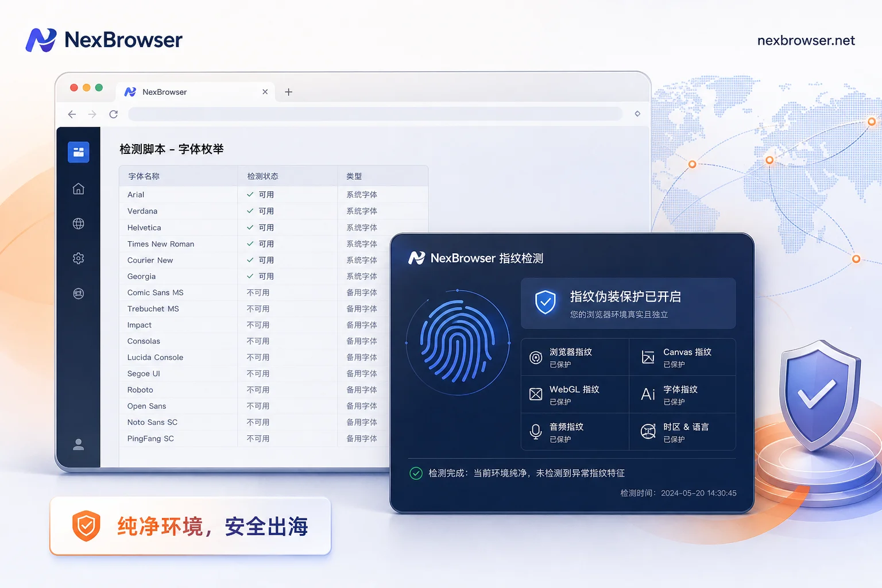Click the green check next to 检测完成

click(x=416, y=473)
